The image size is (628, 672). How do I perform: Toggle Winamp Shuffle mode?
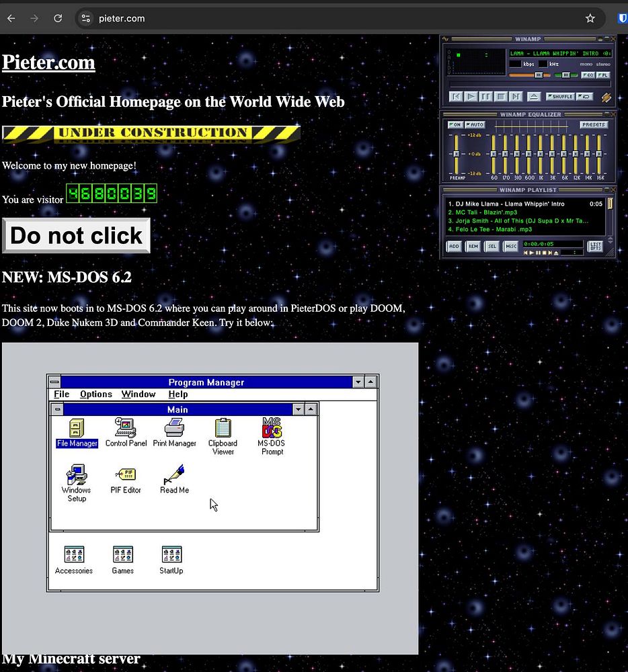tap(560, 97)
